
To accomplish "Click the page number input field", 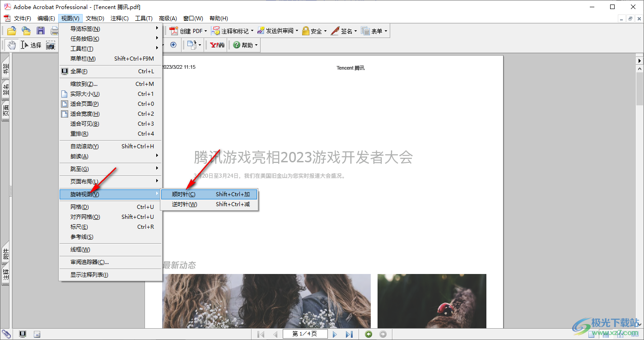I will (x=304, y=334).
